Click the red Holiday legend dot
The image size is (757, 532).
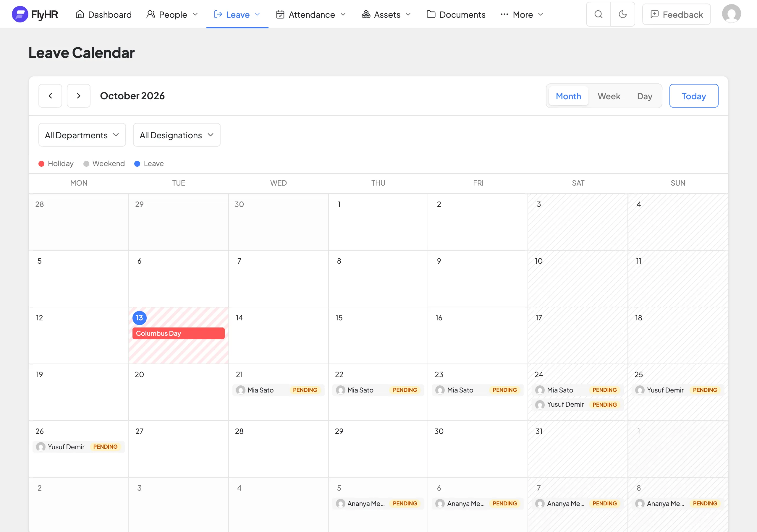(41, 163)
